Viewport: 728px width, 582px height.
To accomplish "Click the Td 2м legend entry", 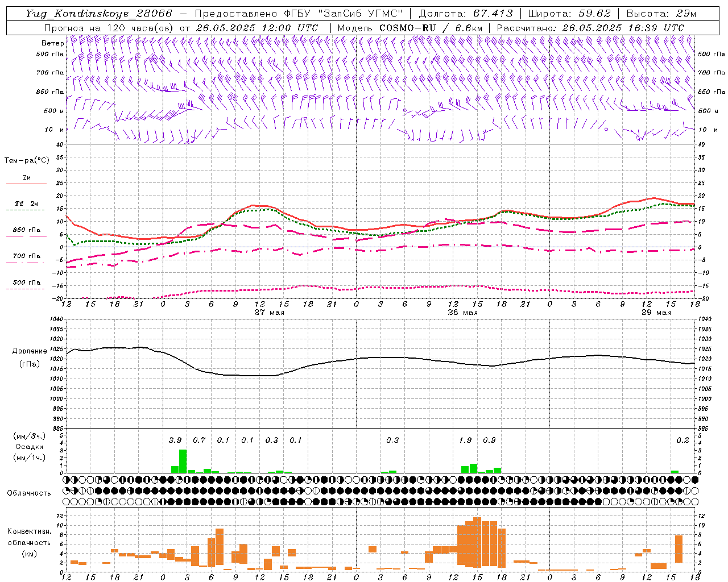I will pos(26,203).
